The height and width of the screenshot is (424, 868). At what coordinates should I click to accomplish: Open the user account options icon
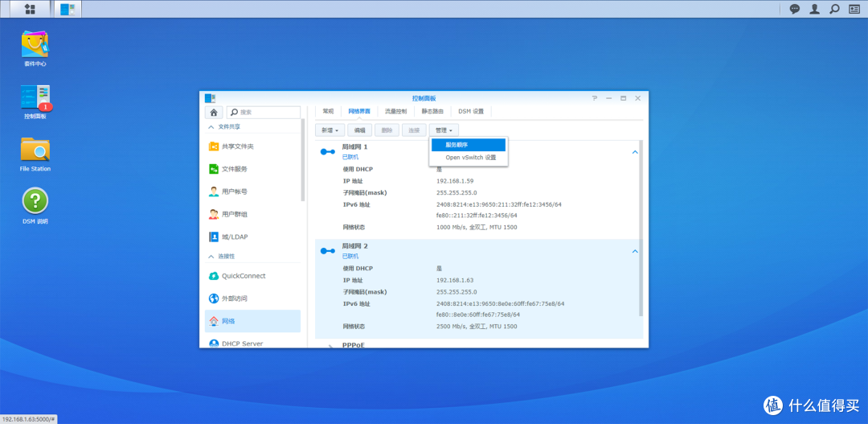click(x=815, y=9)
